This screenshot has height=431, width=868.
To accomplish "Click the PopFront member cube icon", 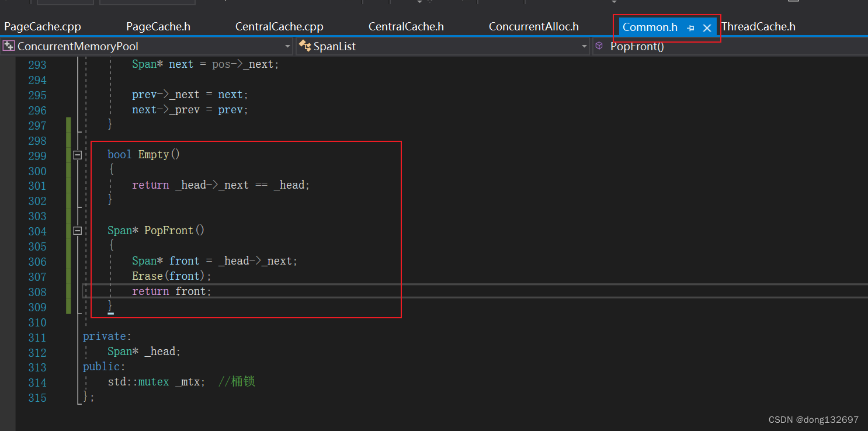I will 599,46.
